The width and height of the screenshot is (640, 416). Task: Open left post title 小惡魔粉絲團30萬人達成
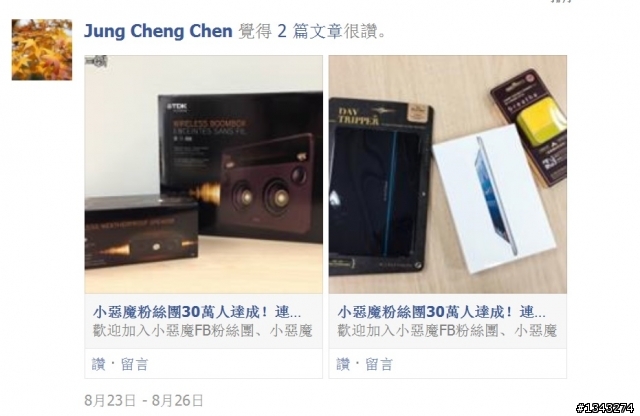[x=197, y=312]
